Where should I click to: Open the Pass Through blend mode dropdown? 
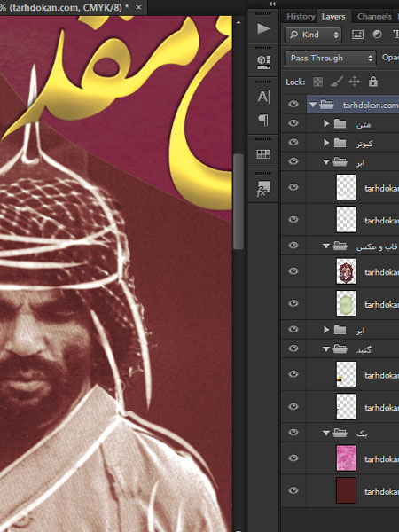331,58
